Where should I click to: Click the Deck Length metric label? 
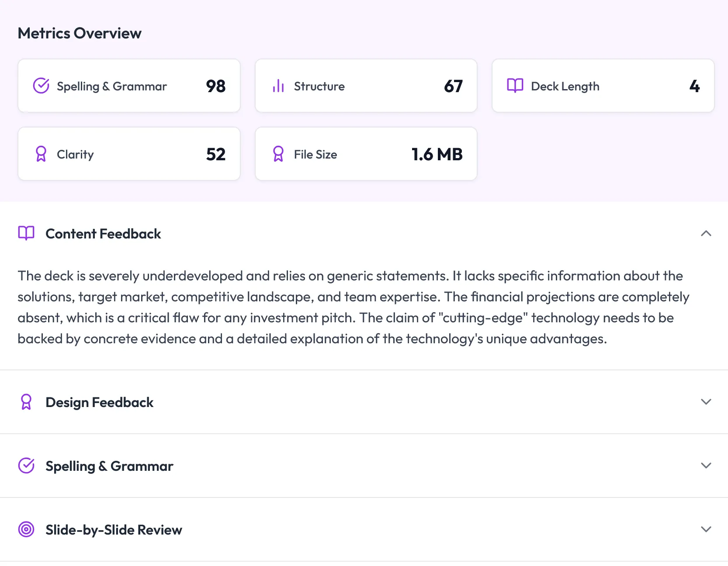[565, 86]
